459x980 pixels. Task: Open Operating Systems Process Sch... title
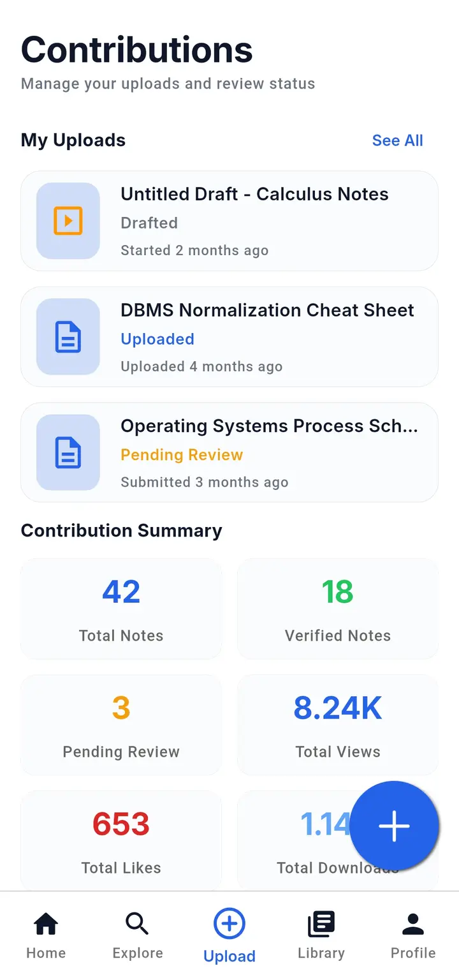point(269,426)
